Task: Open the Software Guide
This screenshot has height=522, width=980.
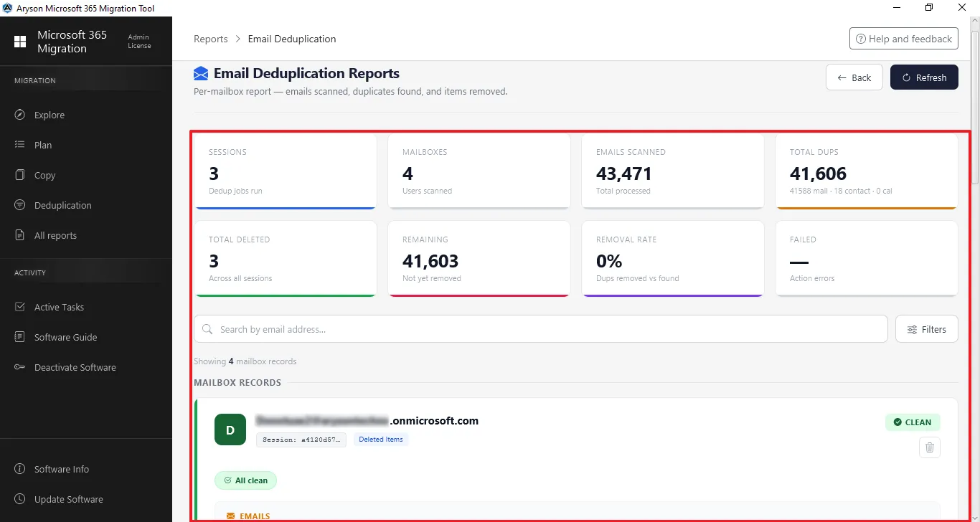Action: [x=65, y=337]
